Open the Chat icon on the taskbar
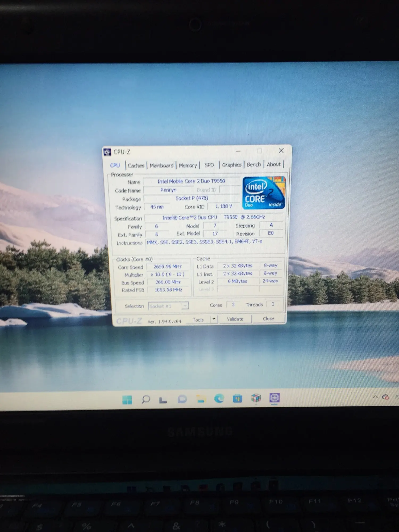 (x=182, y=399)
